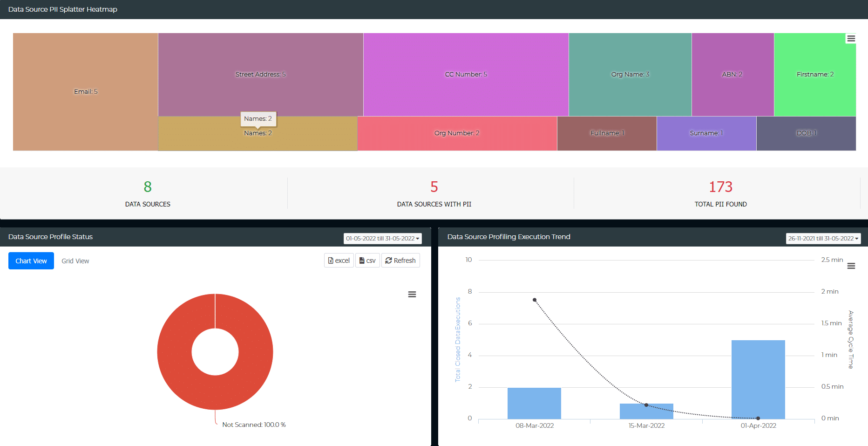
Task: Click the Org Number: 2 tile
Action: [457, 133]
